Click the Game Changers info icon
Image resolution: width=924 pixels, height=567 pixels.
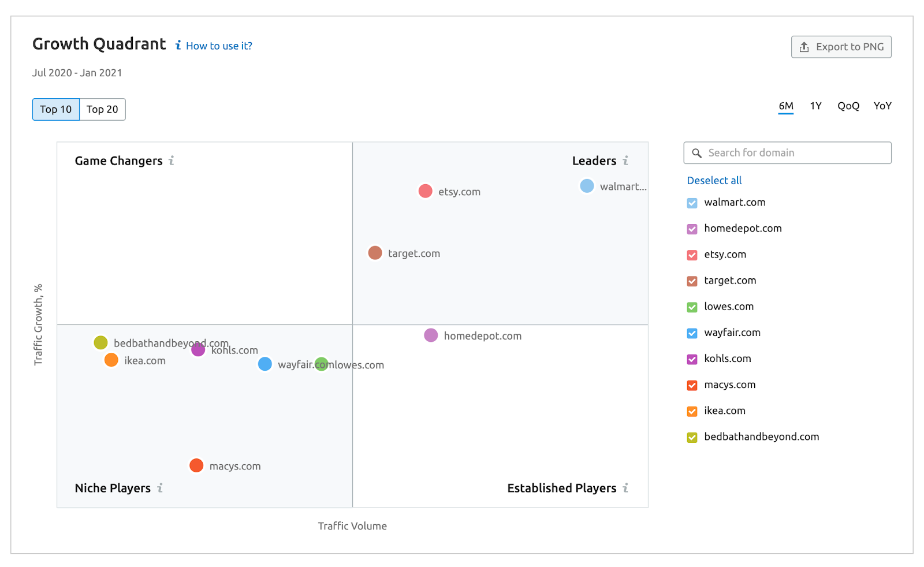click(x=172, y=161)
